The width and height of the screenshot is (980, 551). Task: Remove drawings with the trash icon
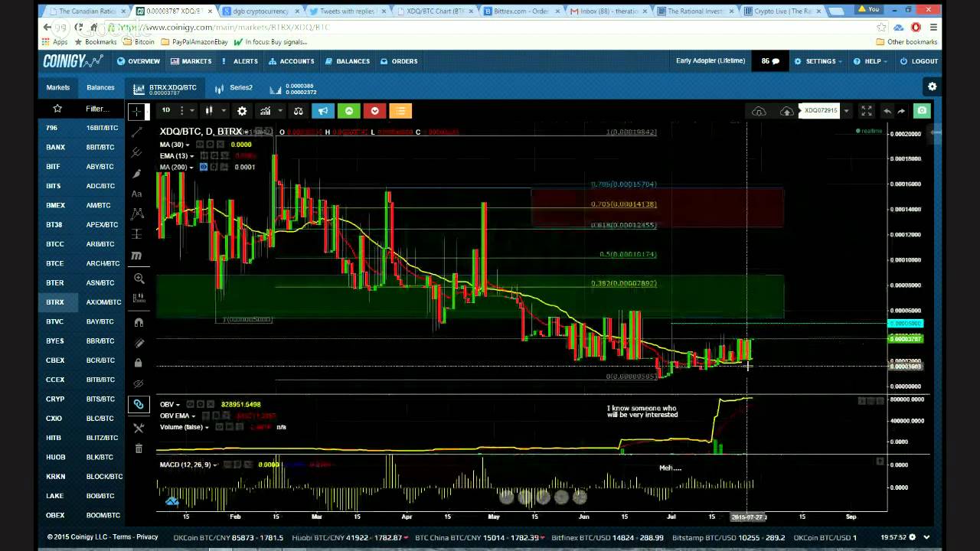tap(139, 448)
